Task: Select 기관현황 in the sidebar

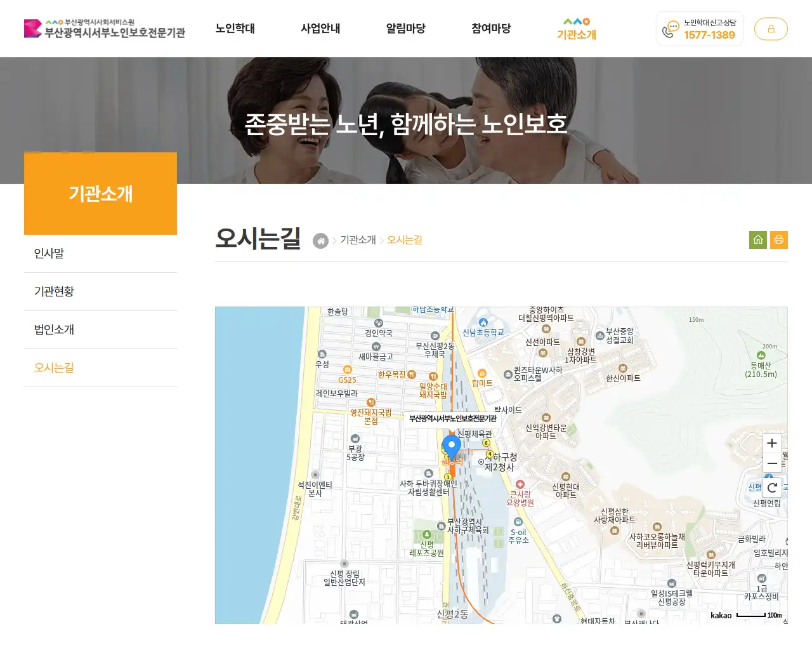Action: pyautogui.click(x=53, y=291)
